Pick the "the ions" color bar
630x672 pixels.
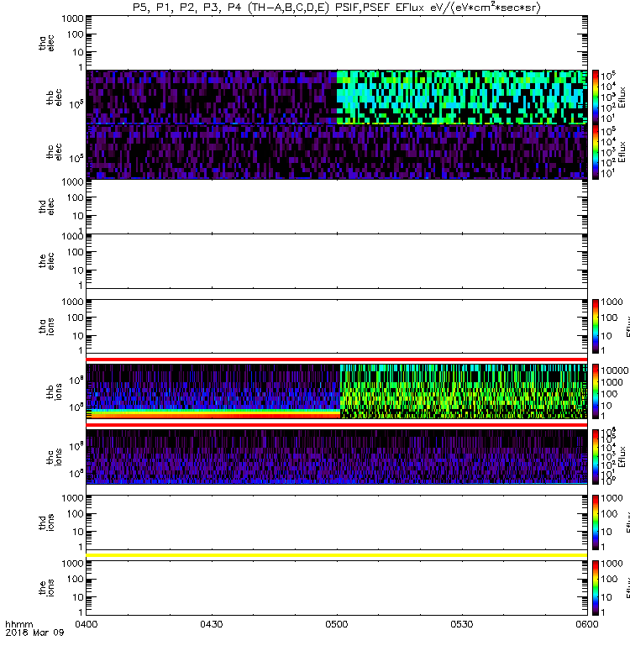click(596, 588)
